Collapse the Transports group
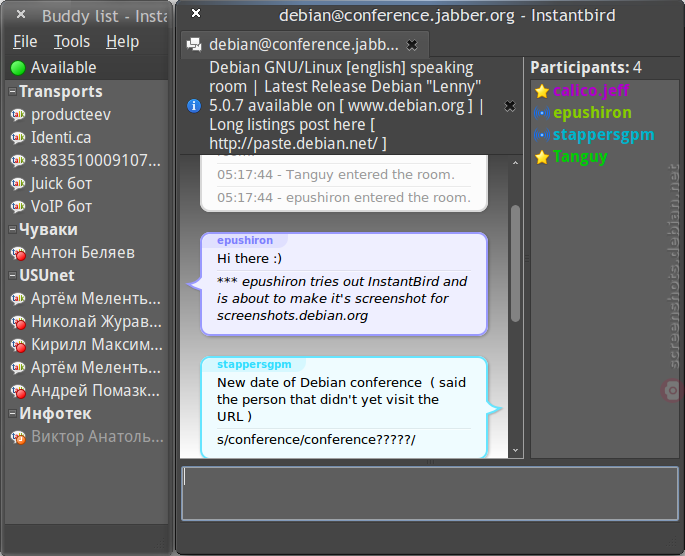Viewport: 685px width, 556px height. click(x=13, y=92)
